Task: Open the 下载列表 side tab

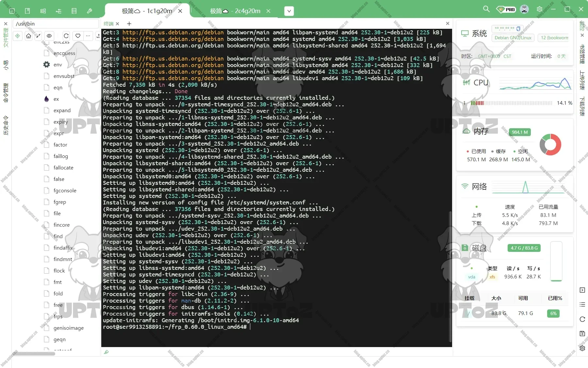Action: [x=582, y=107]
